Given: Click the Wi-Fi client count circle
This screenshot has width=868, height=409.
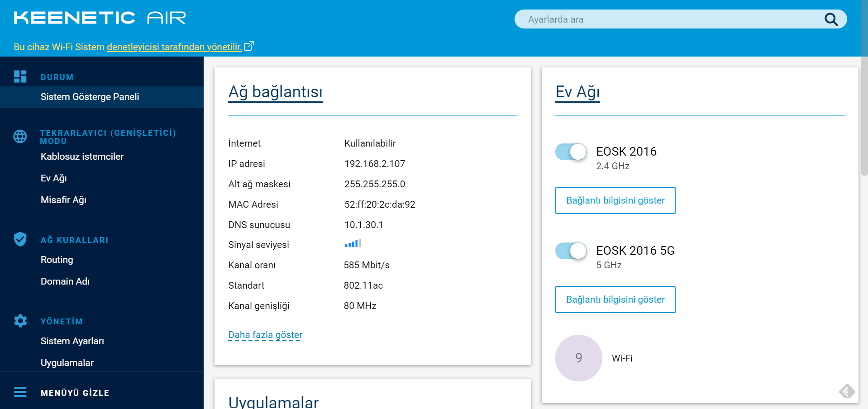Looking at the screenshot, I should 578,358.
